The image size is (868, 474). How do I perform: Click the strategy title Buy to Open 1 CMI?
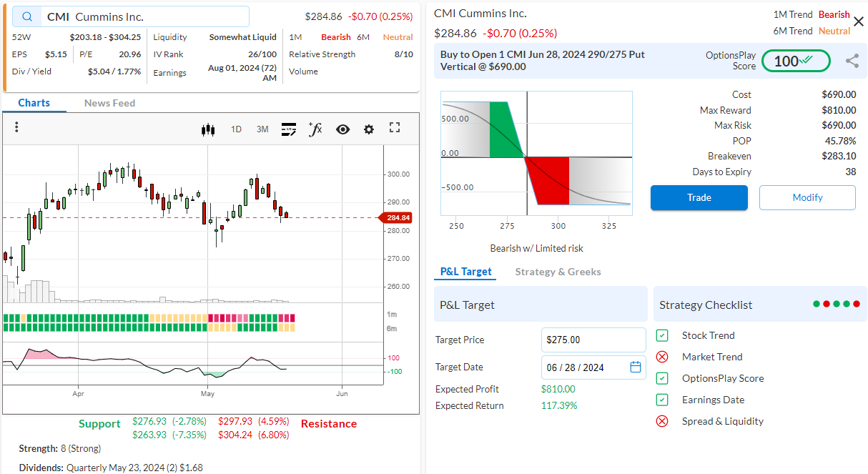(x=542, y=60)
